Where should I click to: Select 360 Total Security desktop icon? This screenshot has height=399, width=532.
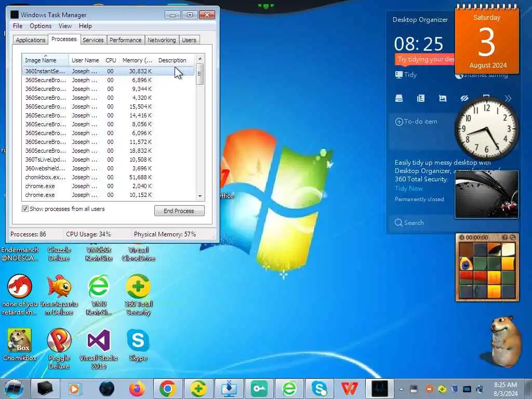coord(138,295)
